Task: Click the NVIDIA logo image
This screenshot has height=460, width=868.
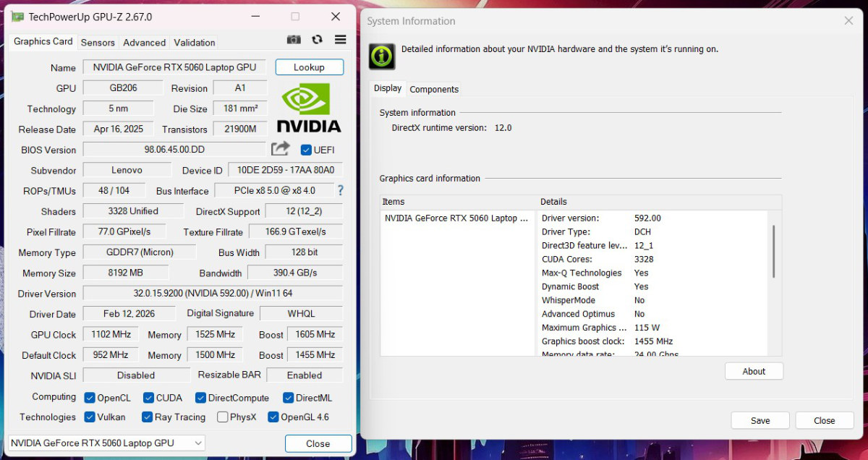Action: coord(307,107)
